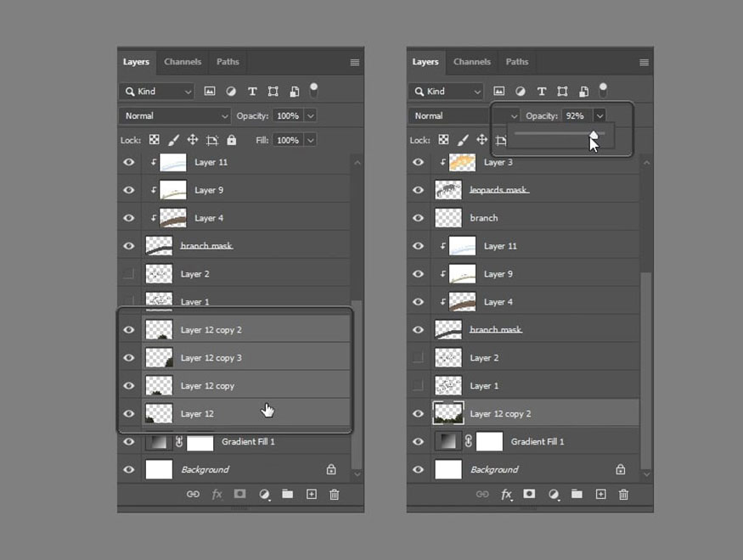Switch to Paths tab in right panel
The height and width of the screenshot is (560, 743).
pyautogui.click(x=517, y=62)
